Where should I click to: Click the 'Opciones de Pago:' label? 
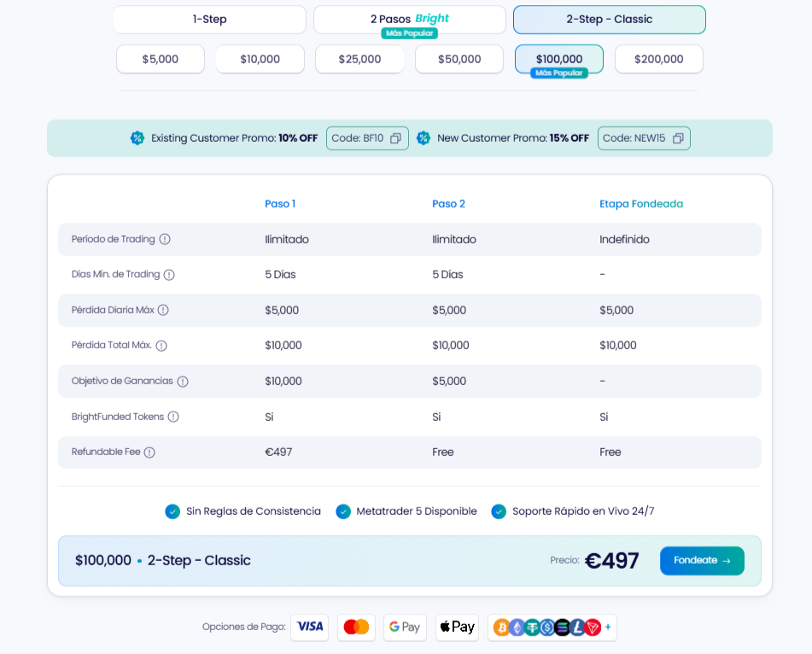click(244, 627)
